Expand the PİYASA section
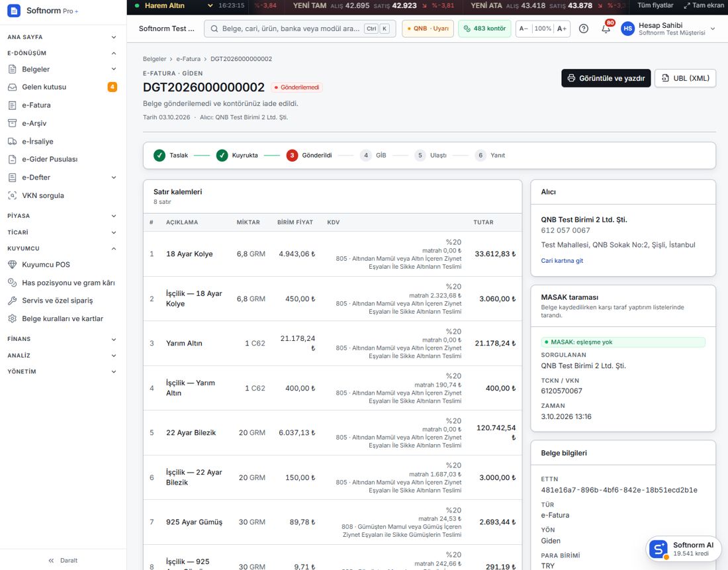Screen dimensions: 728x570 (62, 216)
